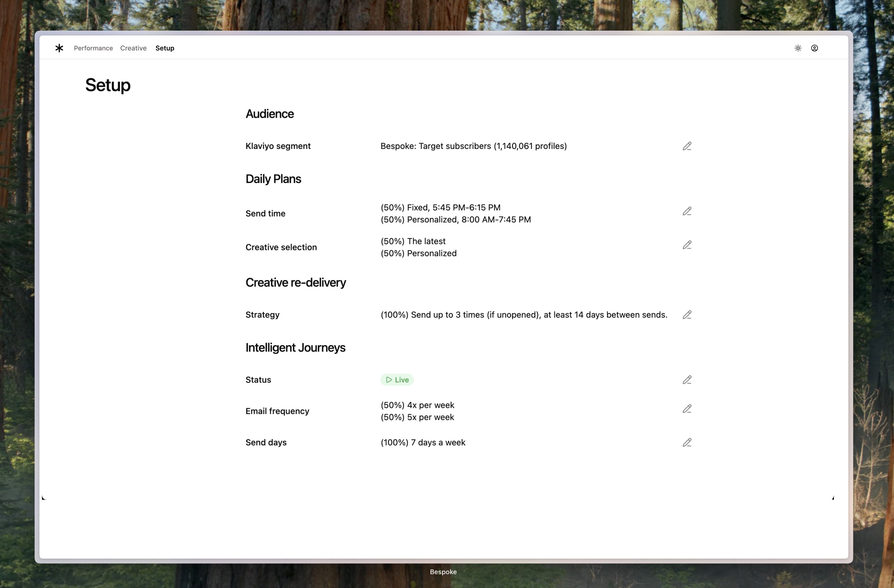The image size is (894, 588).
Task: Click the 7 days a week value
Action: tap(423, 443)
